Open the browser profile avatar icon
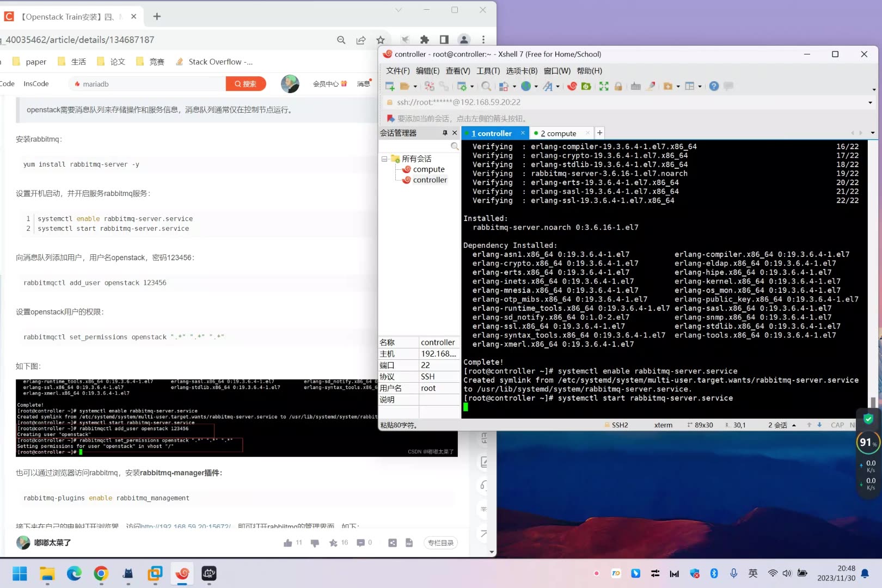Screen dimensions: 882x588 pyautogui.click(x=464, y=39)
